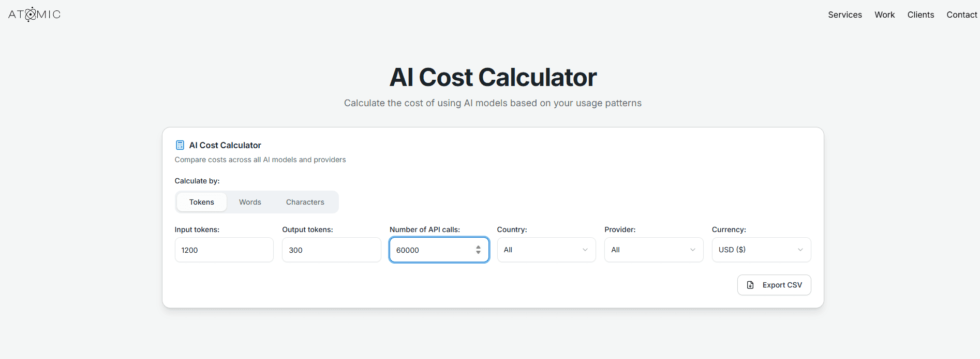Click the Country dropdown chevron
This screenshot has height=359, width=980.
[x=585, y=250]
